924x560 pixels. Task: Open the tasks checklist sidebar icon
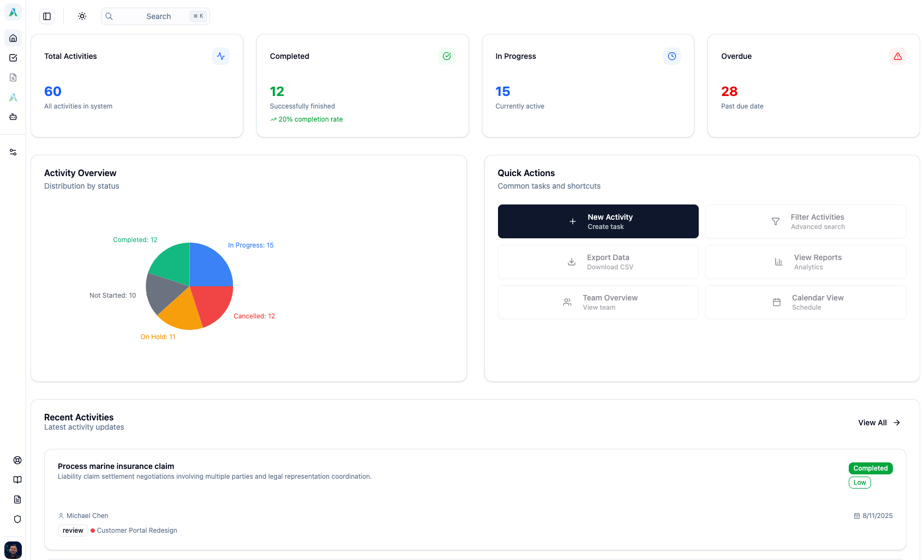click(x=13, y=58)
